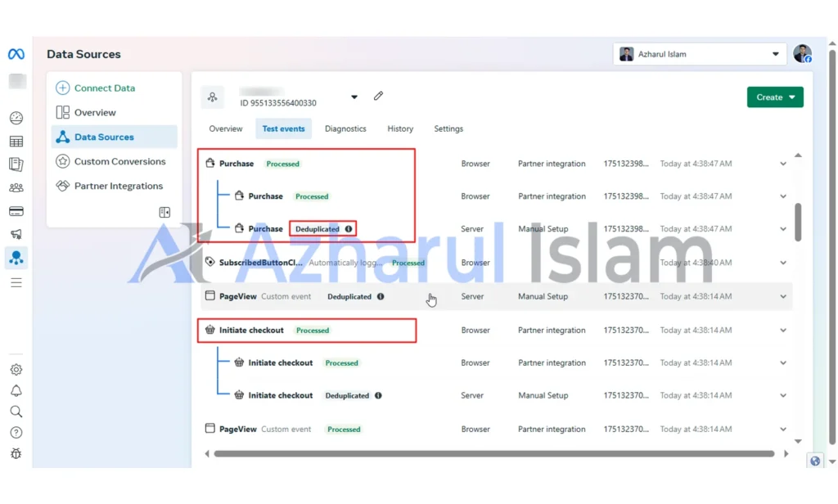Collapse the navigation panel with the panel icon
Screen dimensions: 838x504
pyautogui.click(x=164, y=212)
